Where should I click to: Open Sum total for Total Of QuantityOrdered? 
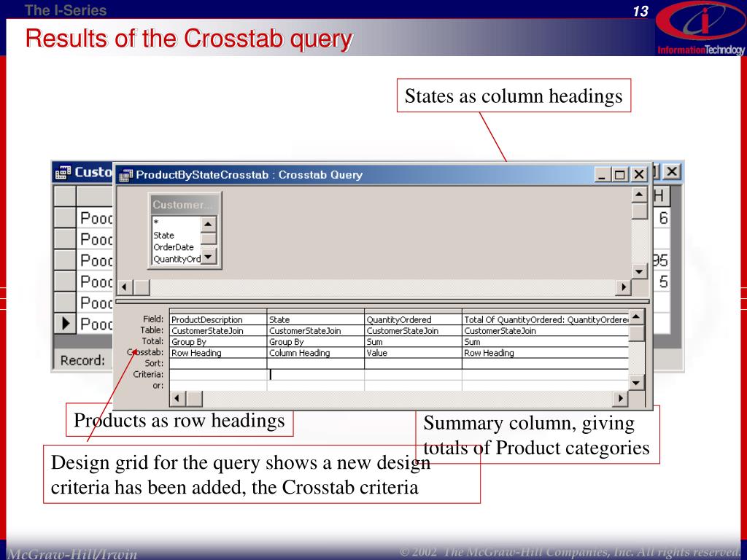pyautogui.click(x=546, y=342)
